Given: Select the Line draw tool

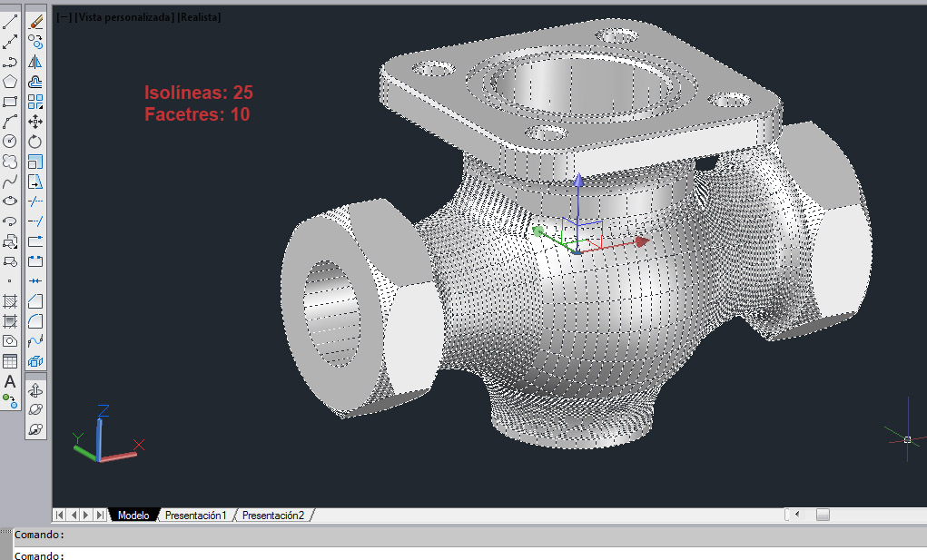Looking at the screenshot, I should click(x=10, y=23).
